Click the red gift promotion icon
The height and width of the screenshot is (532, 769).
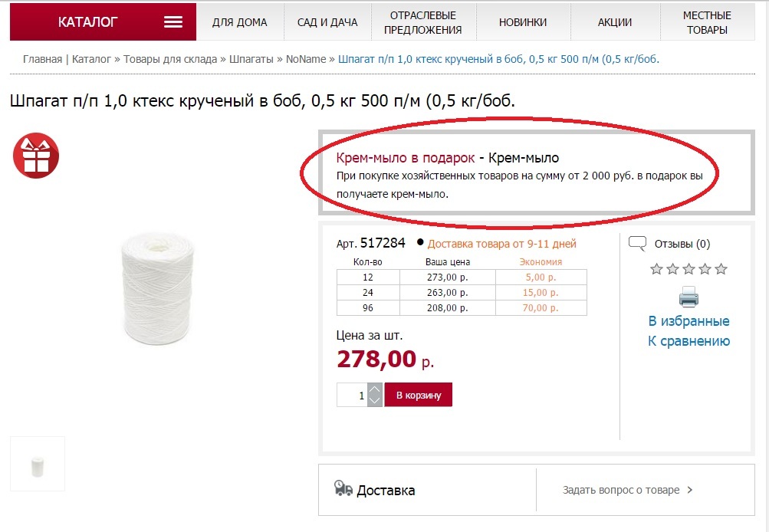[36, 156]
